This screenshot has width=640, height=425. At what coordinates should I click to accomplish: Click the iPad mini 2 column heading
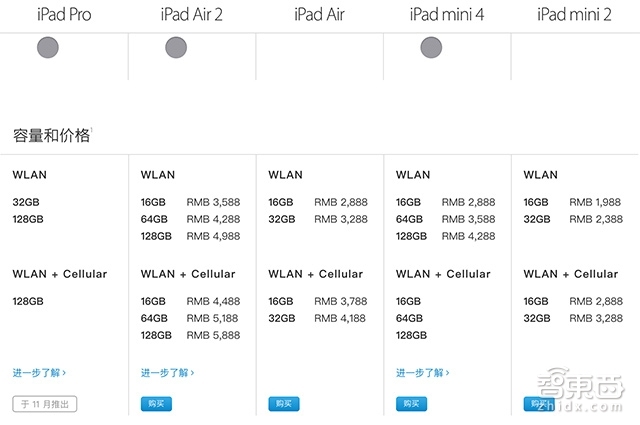click(x=574, y=15)
